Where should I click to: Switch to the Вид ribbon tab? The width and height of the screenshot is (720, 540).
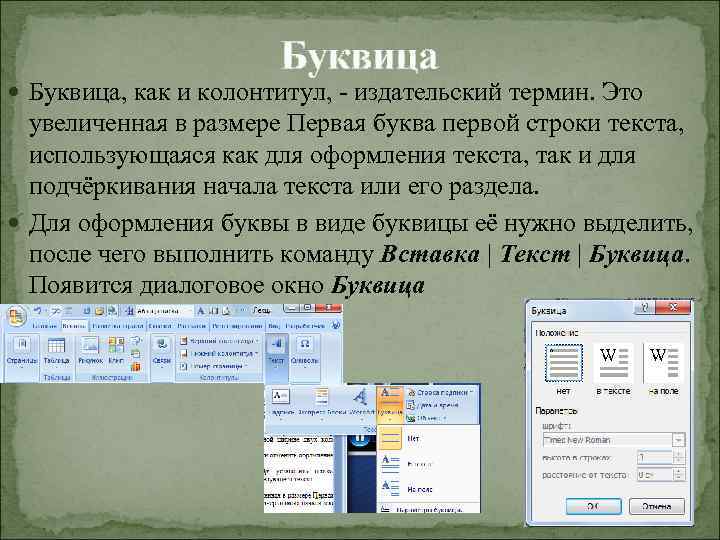pyautogui.click(x=274, y=326)
